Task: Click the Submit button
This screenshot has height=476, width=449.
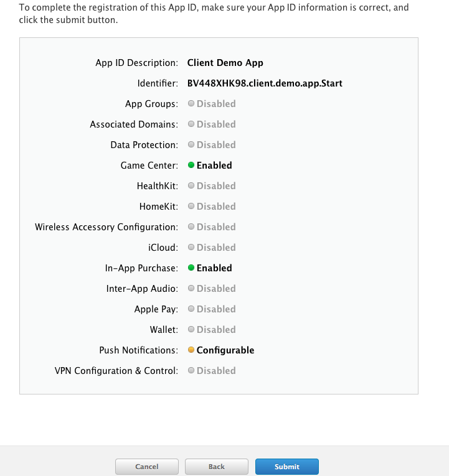Action: pyautogui.click(x=286, y=467)
